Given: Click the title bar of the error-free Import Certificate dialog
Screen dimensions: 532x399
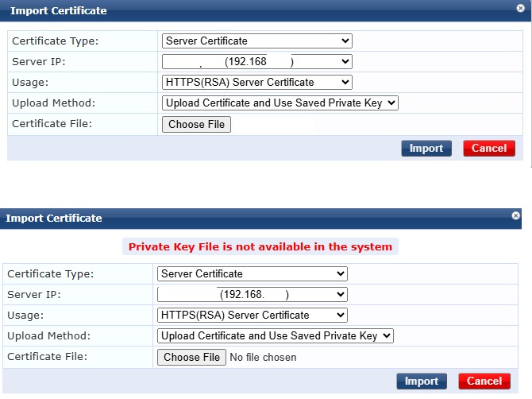Looking at the screenshot, I should (x=238, y=11).
